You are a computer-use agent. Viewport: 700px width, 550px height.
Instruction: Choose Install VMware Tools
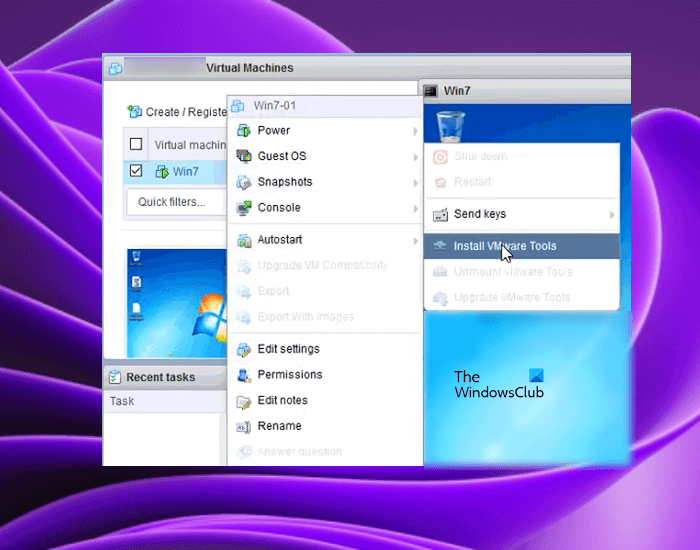[x=521, y=246]
